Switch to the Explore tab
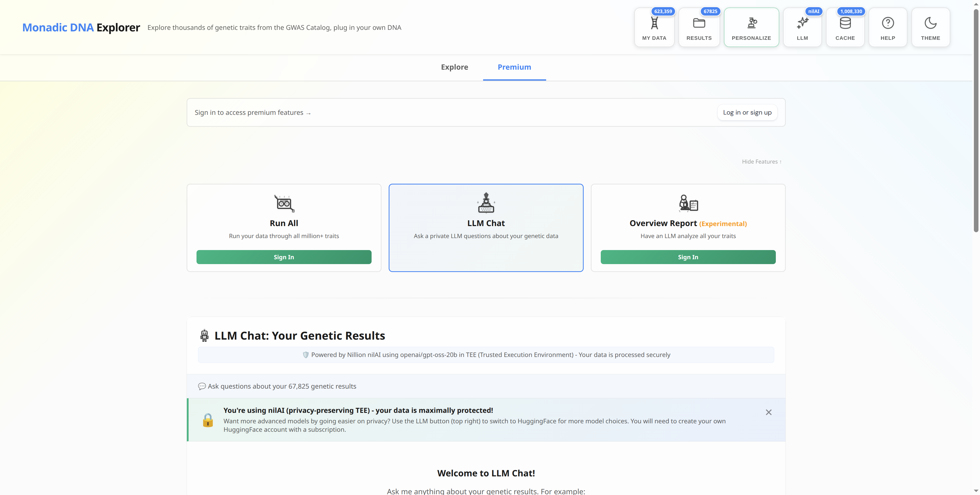The image size is (980, 495). click(x=454, y=67)
